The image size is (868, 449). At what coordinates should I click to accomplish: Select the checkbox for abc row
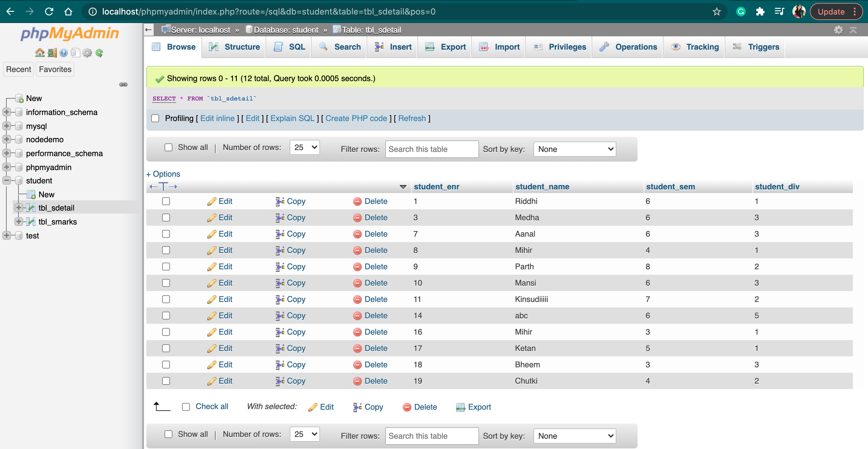point(166,316)
